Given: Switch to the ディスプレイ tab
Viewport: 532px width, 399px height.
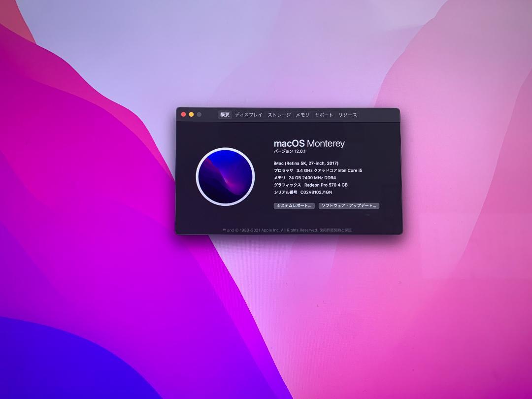Looking at the screenshot, I should point(249,115).
